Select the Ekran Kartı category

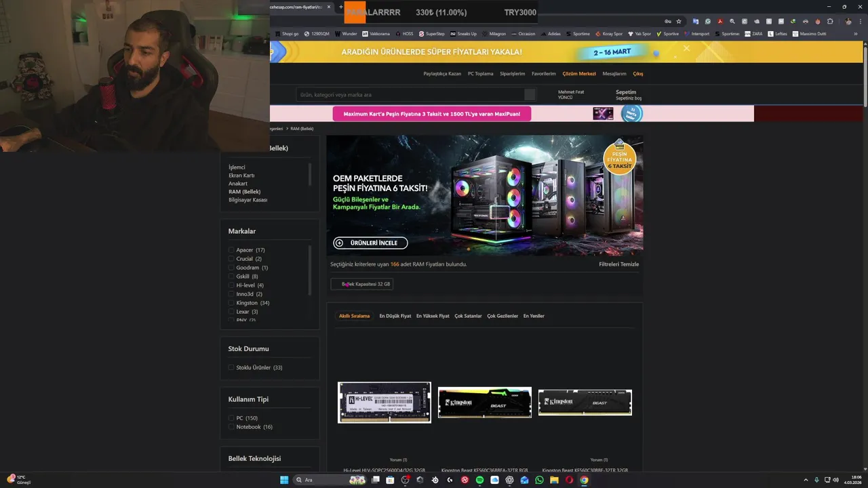[241, 176]
